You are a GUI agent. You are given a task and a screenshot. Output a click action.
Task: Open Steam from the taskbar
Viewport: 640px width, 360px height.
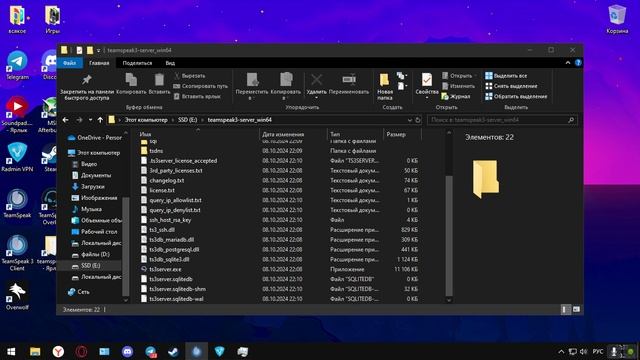click(173, 351)
